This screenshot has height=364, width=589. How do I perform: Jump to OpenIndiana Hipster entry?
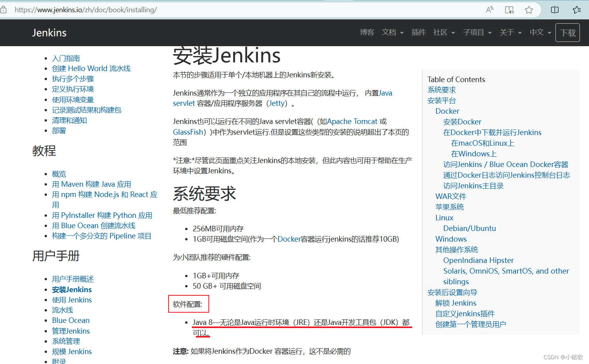478,261
